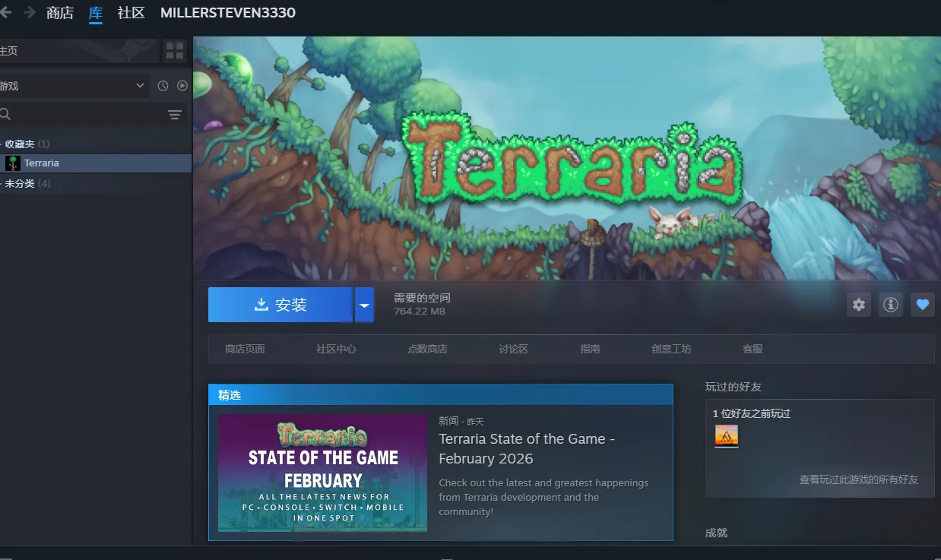This screenshot has height=560, width=941.
Task: Open advanced filter options icon
Action: [x=175, y=115]
